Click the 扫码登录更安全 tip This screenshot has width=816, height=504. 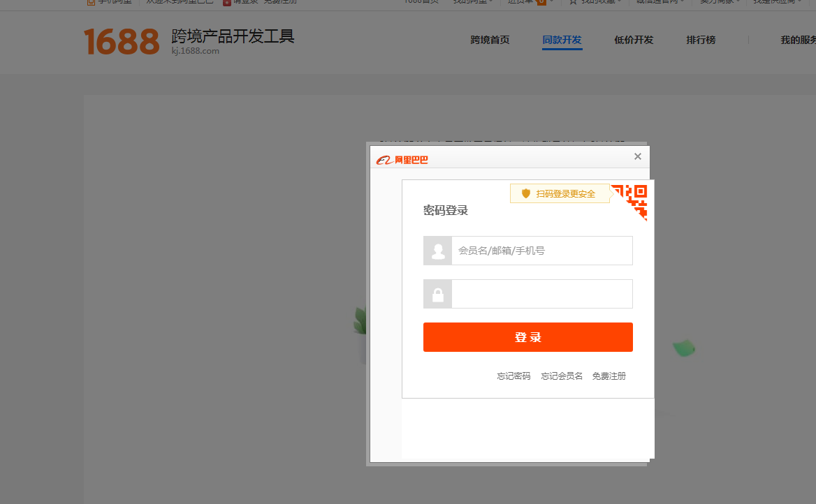tap(560, 193)
